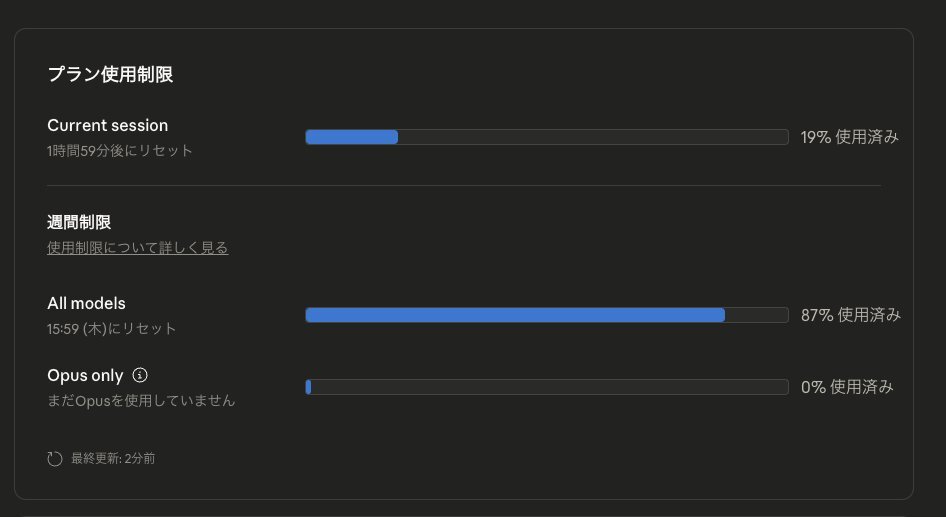The image size is (946, 517).
Task: Click the 週間制限 heading
Action: click(x=79, y=222)
